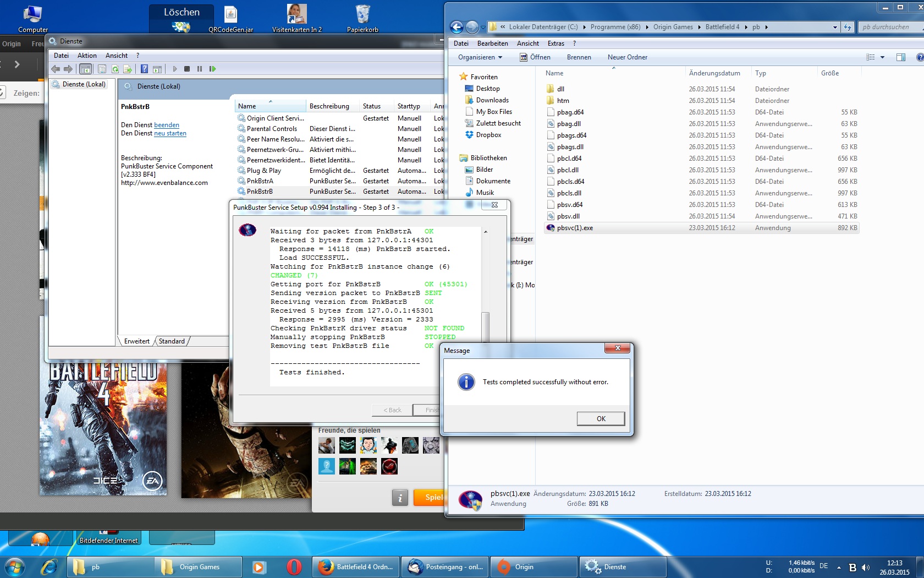Open recent pages dropdown beside Explorer forward button

[483, 27]
